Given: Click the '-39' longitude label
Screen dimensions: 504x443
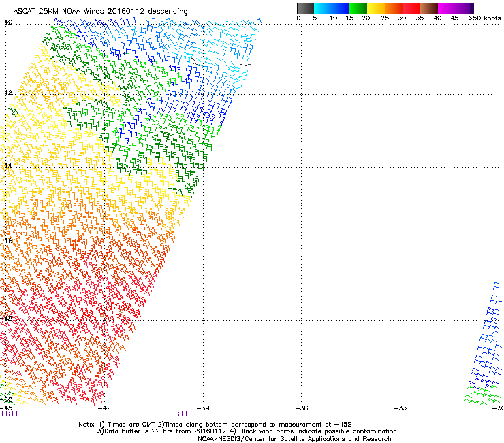Looking at the screenshot, I should point(202,408).
